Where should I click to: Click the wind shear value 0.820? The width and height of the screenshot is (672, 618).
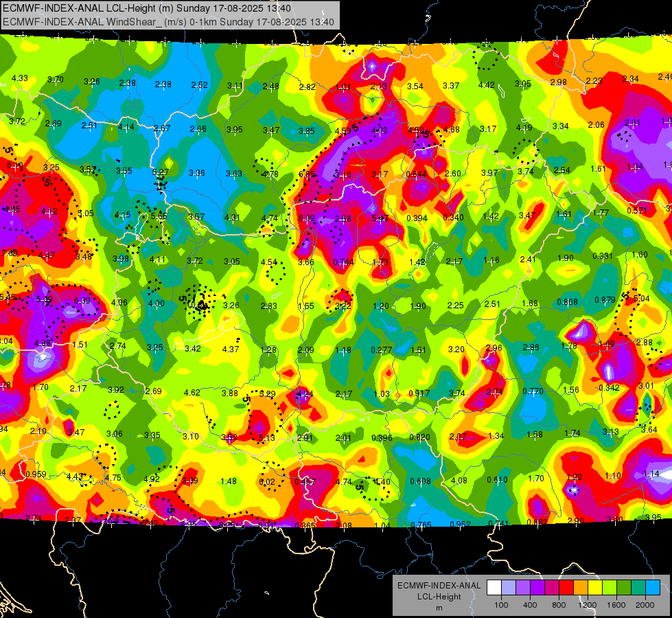(419, 437)
